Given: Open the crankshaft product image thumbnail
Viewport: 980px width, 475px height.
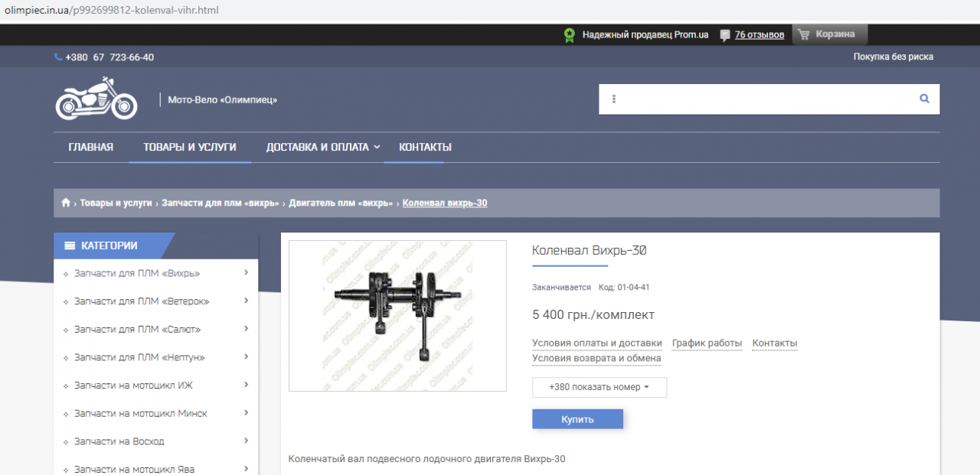Looking at the screenshot, I should (x=397, y=316).
